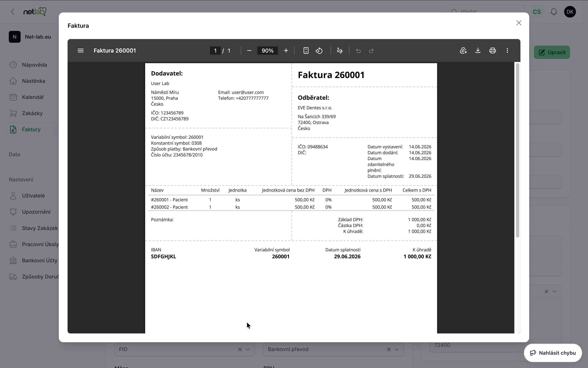Open Kalendář in sidebar
Screen dimensions: 588x368
tap(33, 97)
